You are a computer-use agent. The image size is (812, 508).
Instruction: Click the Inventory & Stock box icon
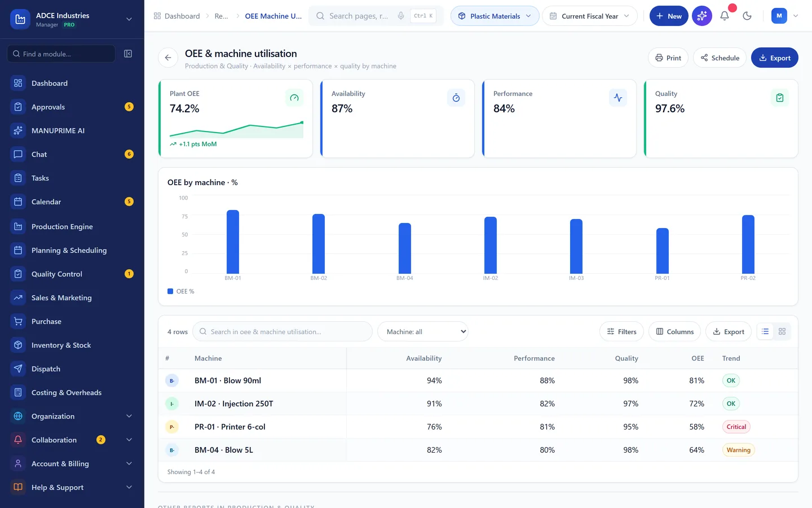[x=18, y=345]
